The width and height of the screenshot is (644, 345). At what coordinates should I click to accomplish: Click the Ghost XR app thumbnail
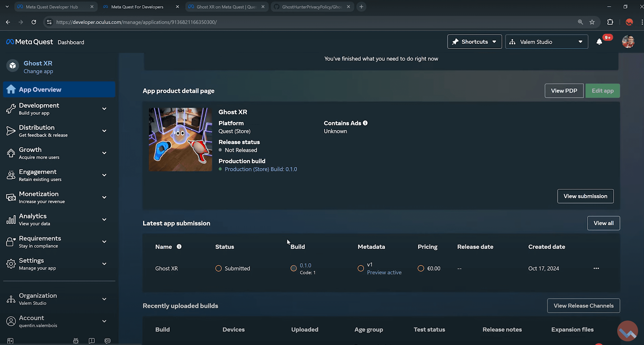(x=180, y=139)
